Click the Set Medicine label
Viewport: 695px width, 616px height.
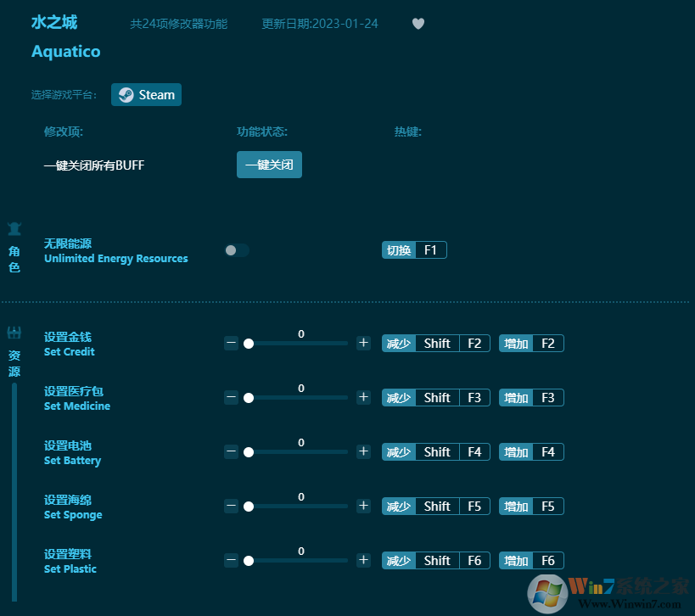(x=77, y=406)
